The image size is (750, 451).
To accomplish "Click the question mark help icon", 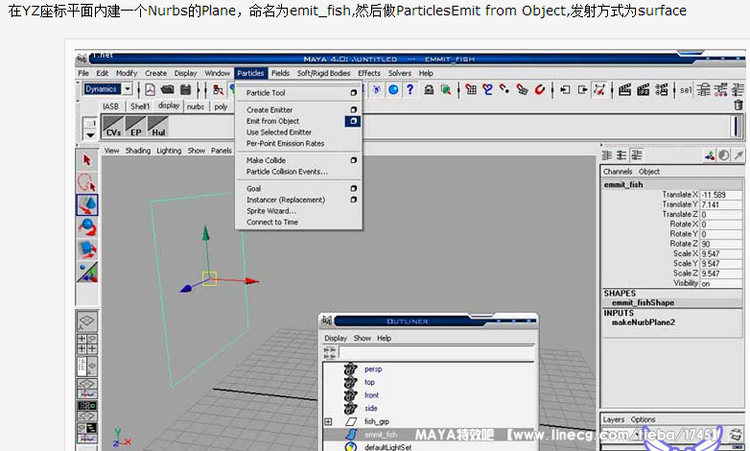I will [410, 89].
